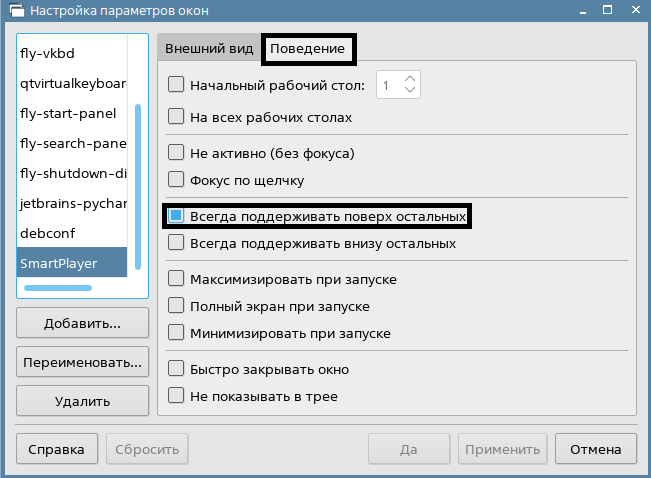Toggle Фокус по щелчку checkbox
This screenshot has width=651, height=478.
(176, 180)
